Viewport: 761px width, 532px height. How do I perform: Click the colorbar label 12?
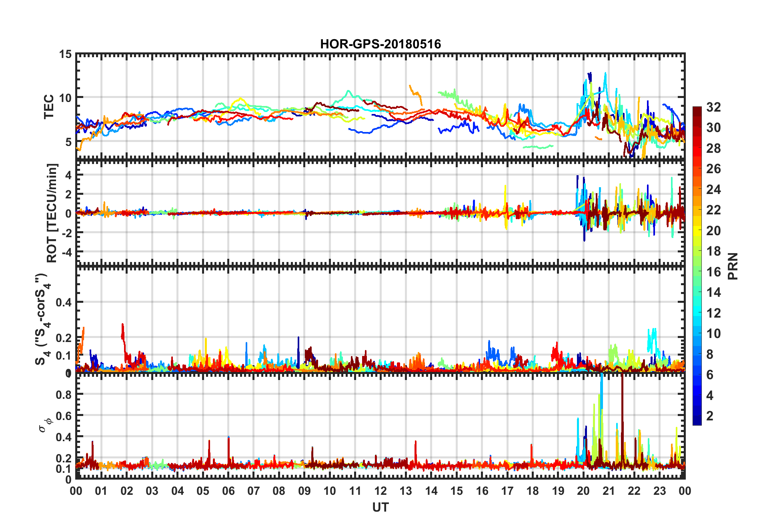coord(713,313)
